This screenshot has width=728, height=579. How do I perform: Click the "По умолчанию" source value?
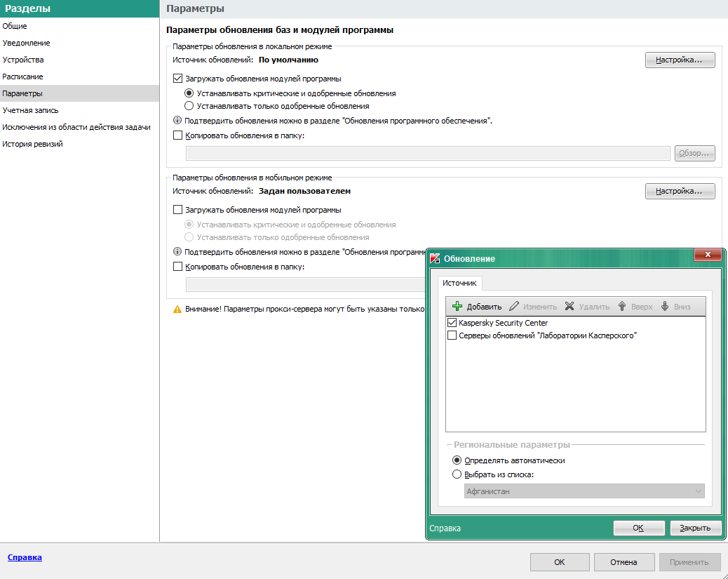(288, 60)
